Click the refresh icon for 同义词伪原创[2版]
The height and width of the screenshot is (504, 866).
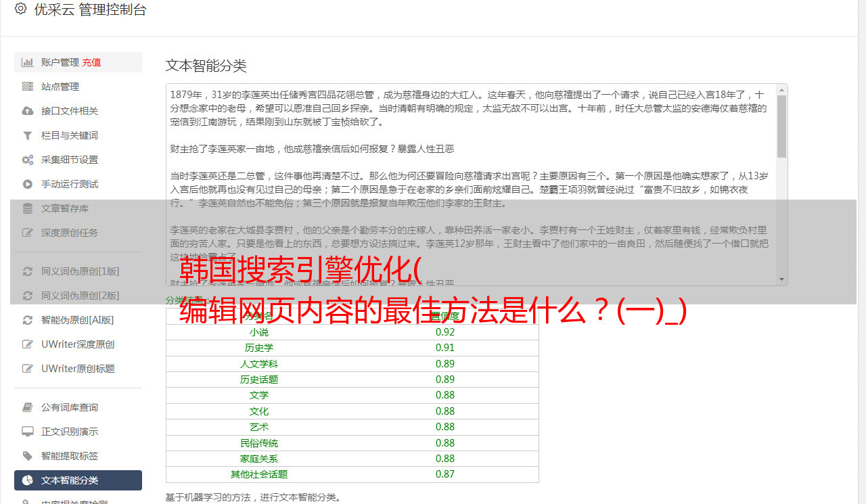(28, 296)
